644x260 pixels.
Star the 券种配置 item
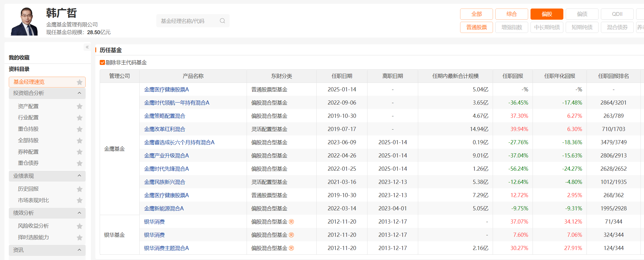coord(79,152)
